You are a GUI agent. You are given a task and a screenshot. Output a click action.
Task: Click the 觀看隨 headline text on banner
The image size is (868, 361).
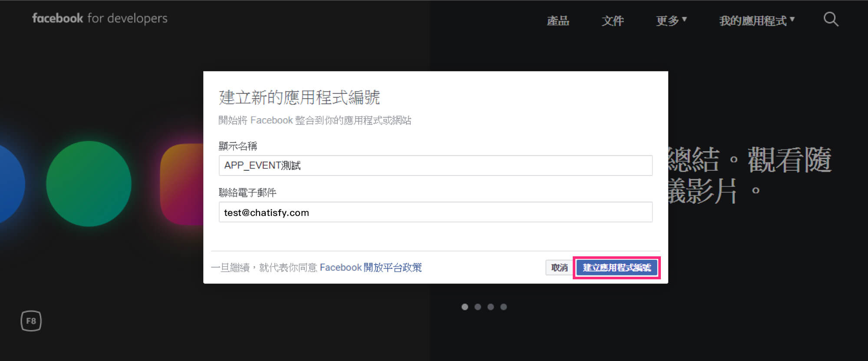(789, 160)
